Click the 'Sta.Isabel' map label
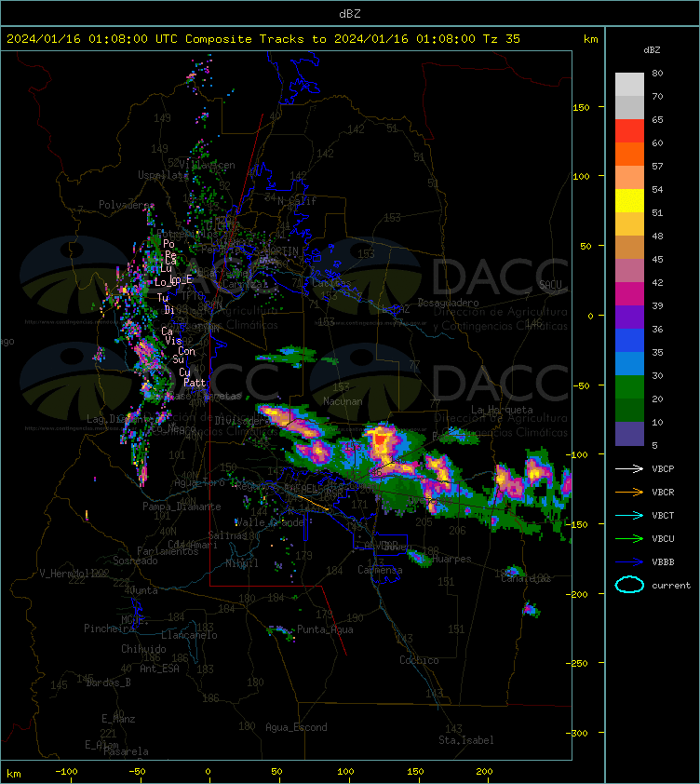 coord(466,740)
